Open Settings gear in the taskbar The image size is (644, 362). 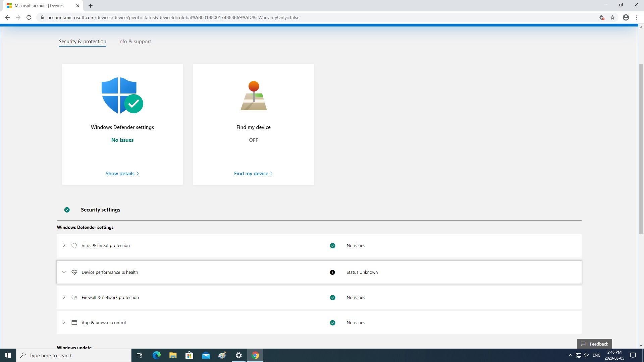239,355
